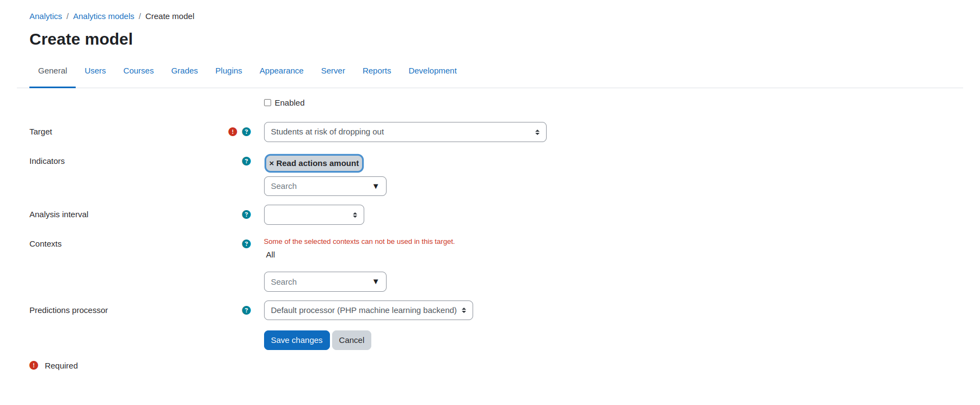Switch to the Appearance tab
Viewport: 980px width, 405px height.
pyautogui.click(x=281, y=71)
